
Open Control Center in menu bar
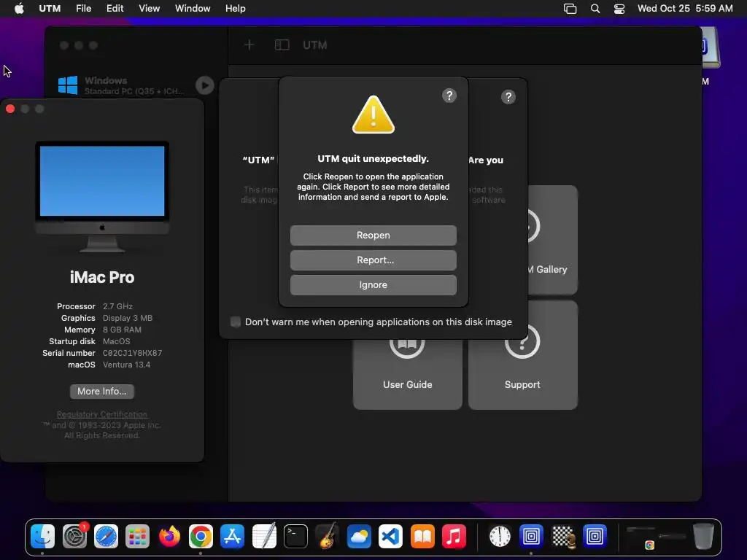tap(619, 9)
